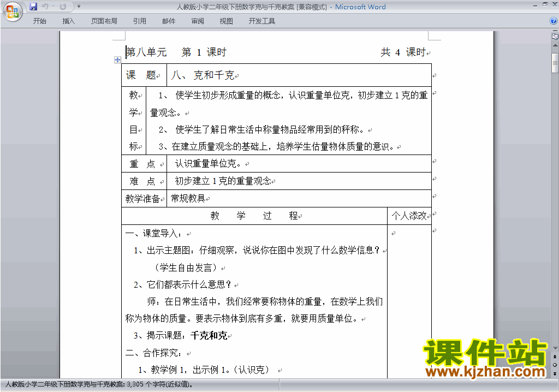Click the text 认识重量单位克。
The image size is (559, 392).
click(x=210, y=164)
